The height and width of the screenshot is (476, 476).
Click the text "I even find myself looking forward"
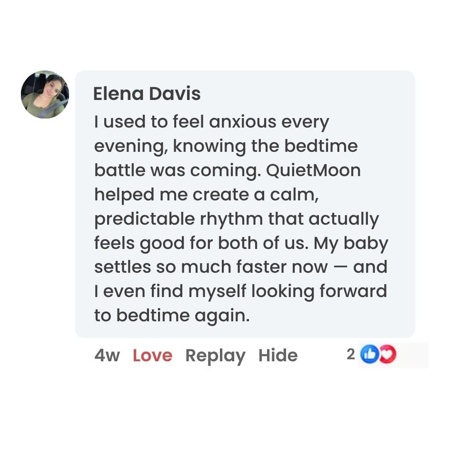click(240, 292)
